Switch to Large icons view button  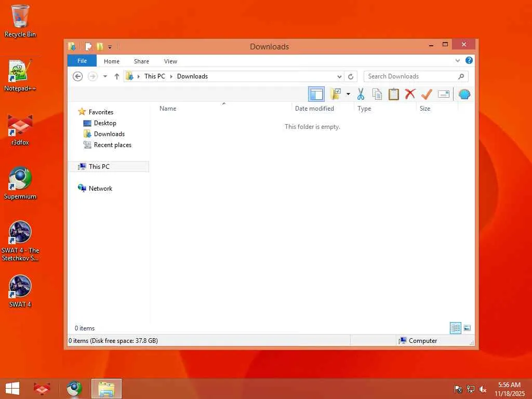tap(467, 328)
